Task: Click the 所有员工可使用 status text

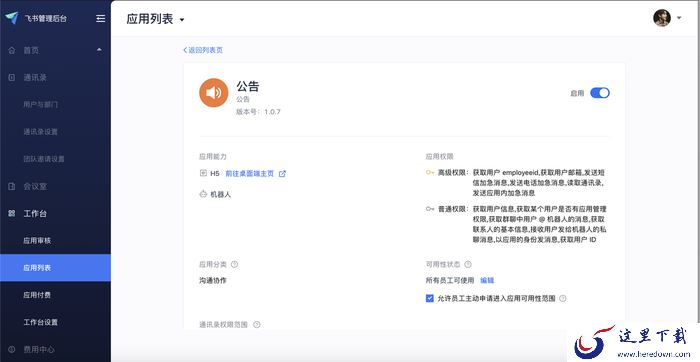Action: tap(450, 281)
